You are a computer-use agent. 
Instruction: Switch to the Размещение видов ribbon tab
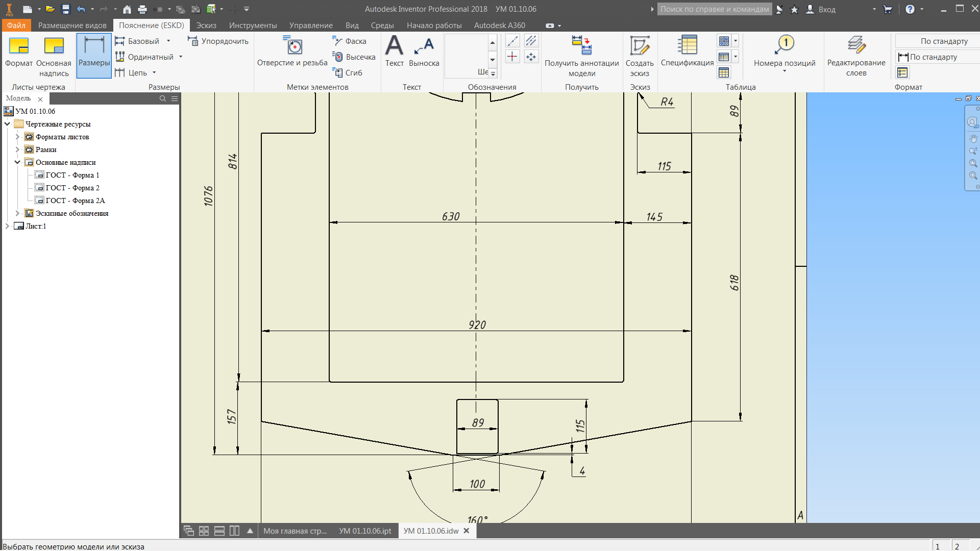[x=72, y=26]
